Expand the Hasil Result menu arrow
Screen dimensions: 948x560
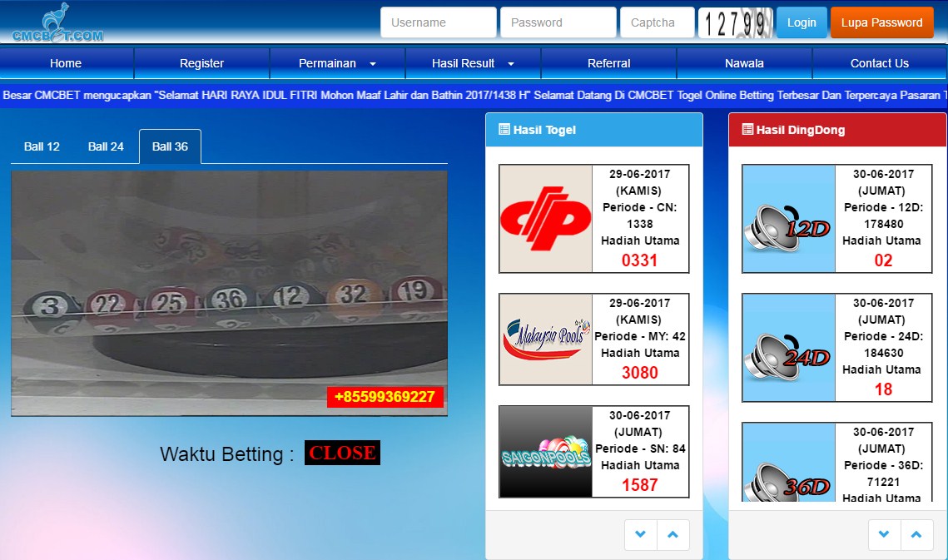point(510,63)
